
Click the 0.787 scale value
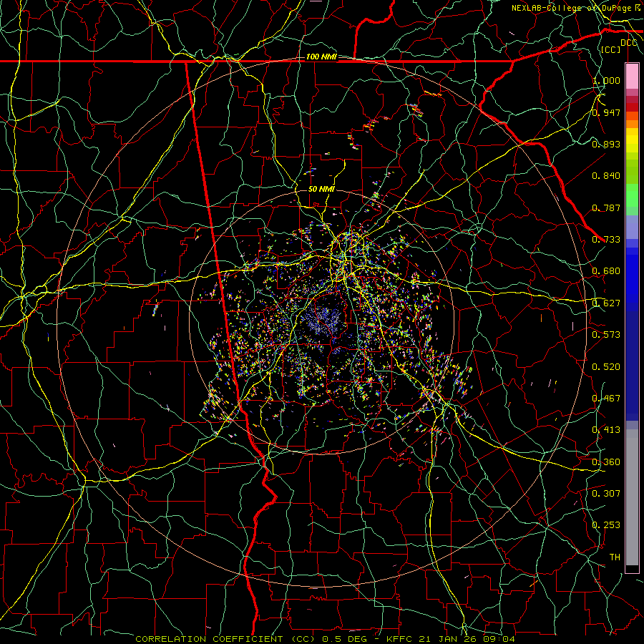(606, 208)
